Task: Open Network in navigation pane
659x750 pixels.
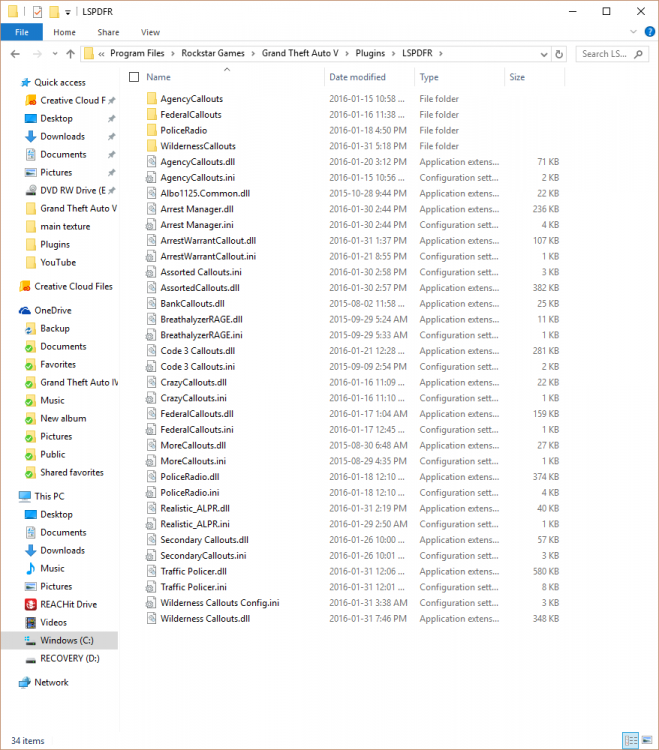Action: [x=44, y=682]
